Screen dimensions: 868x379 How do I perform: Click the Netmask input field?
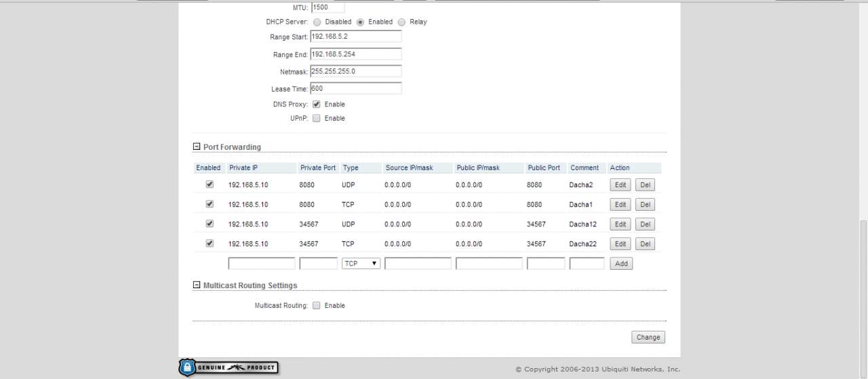coord(356,71)
